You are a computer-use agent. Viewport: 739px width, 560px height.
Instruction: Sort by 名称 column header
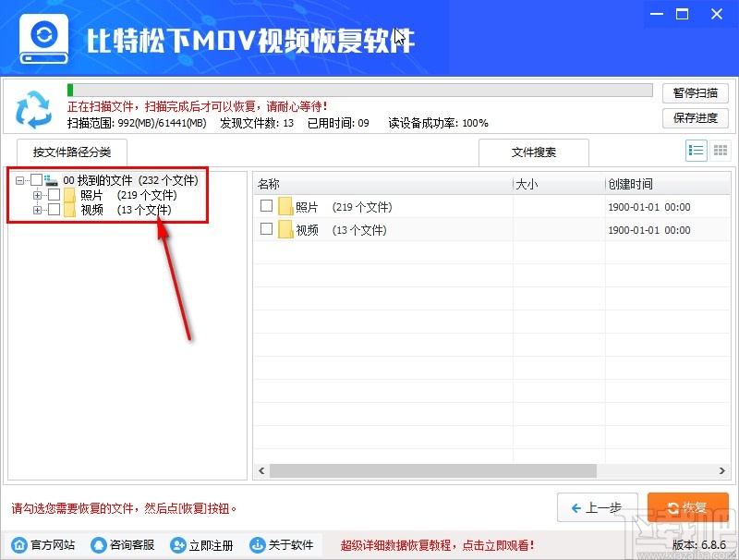[383, 184]
